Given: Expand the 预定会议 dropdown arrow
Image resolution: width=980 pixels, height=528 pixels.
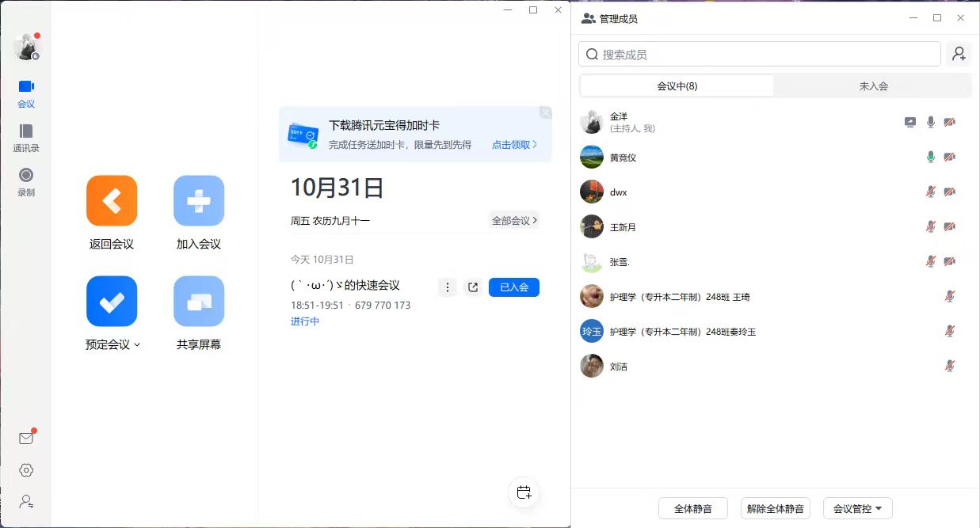Looking at the screenshot, I should point(137,345).
